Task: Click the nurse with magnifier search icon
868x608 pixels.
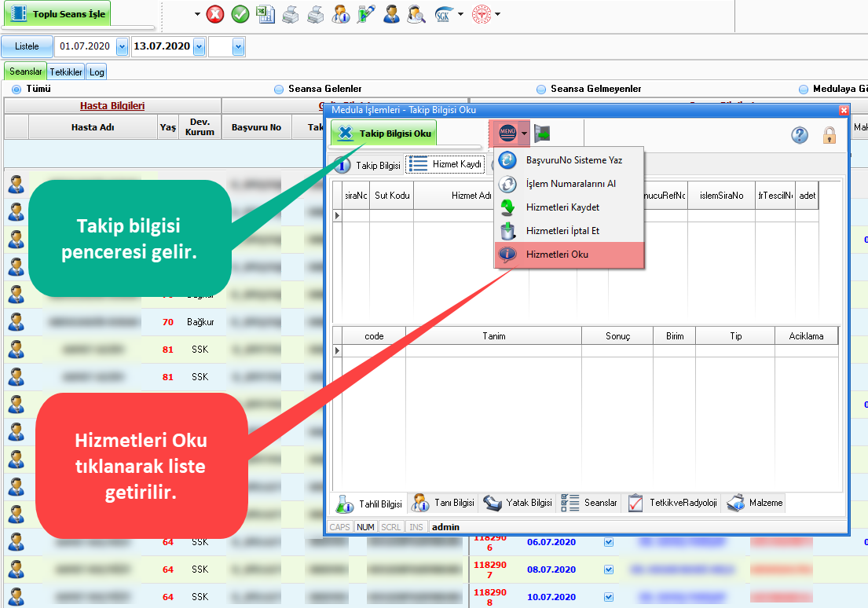Action: tap(416, 14)
